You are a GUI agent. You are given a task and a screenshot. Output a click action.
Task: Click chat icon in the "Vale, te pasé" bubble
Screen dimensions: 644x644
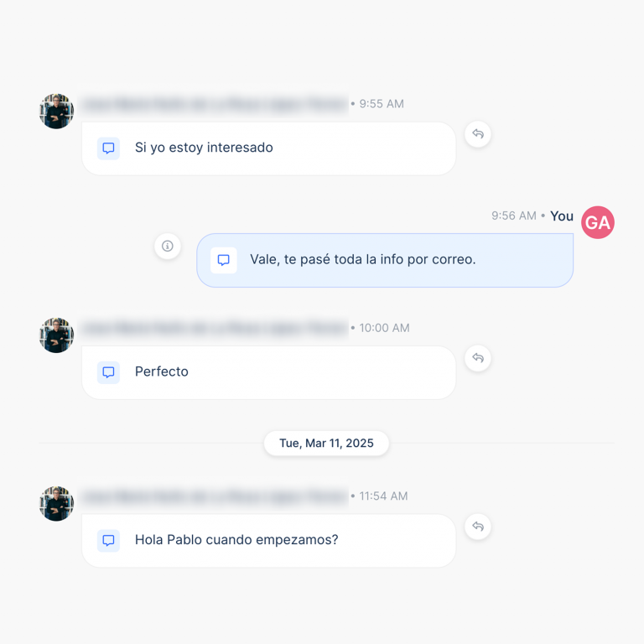pos(224,260)
